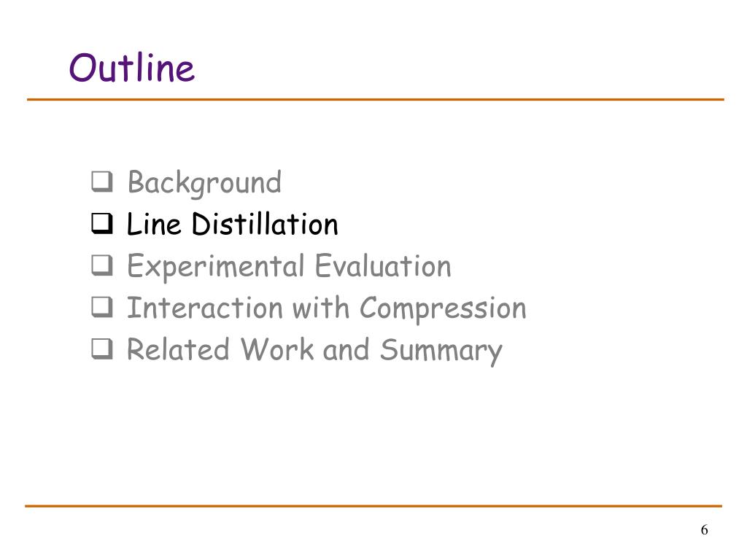Click the Background outline item text
Image resolution: width=747 pixels, height=560 pixels.
click(x=205, y=183)
